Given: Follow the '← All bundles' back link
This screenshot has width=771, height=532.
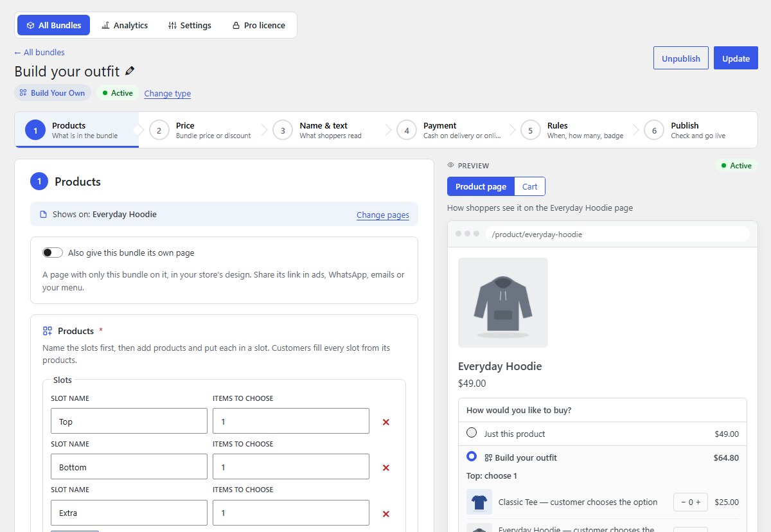Looking at the screenshot, I should click(39, 53).
